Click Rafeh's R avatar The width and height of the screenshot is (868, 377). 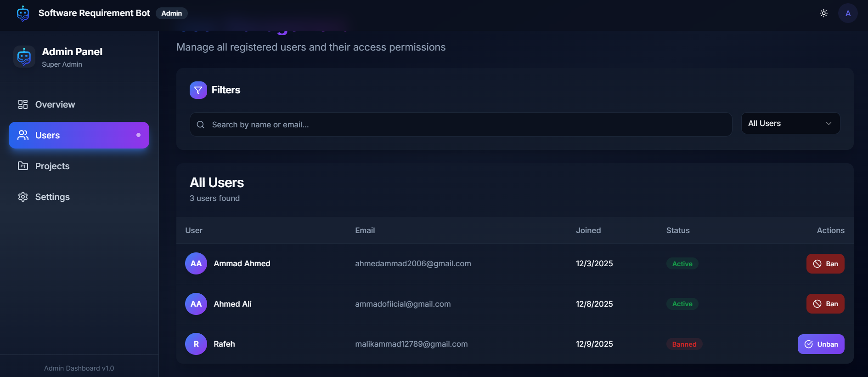coord(196,344)
